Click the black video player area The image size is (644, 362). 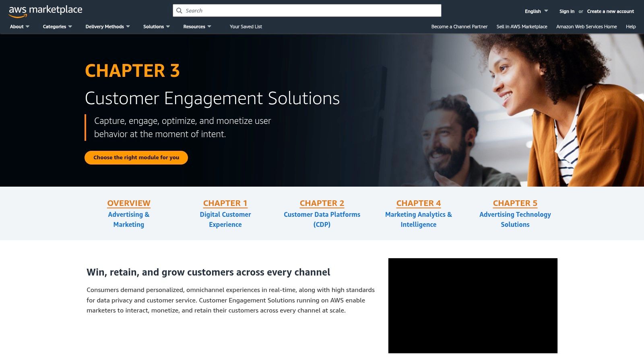click(x=473, y=306)
